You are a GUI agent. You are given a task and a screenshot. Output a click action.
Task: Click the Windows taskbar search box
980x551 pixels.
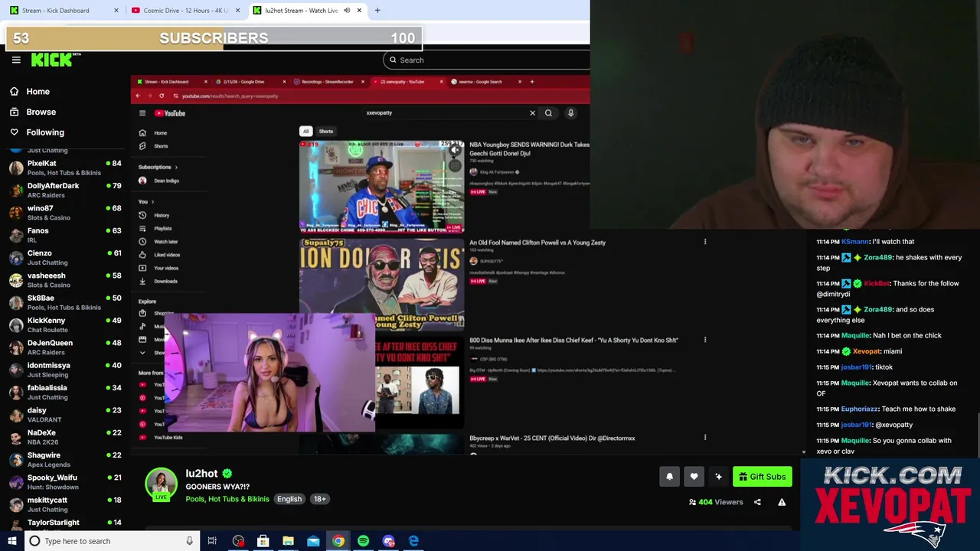click(112, 541)
